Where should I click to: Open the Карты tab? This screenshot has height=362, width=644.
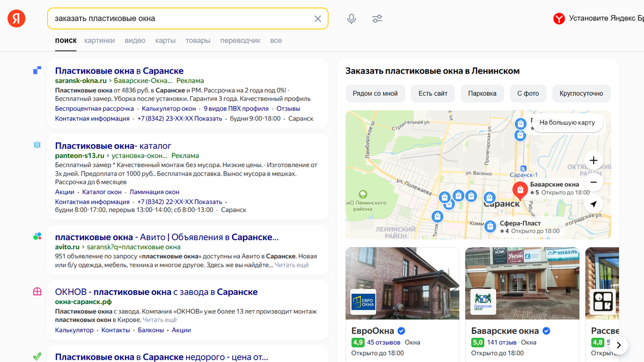[x=165, y=40]
